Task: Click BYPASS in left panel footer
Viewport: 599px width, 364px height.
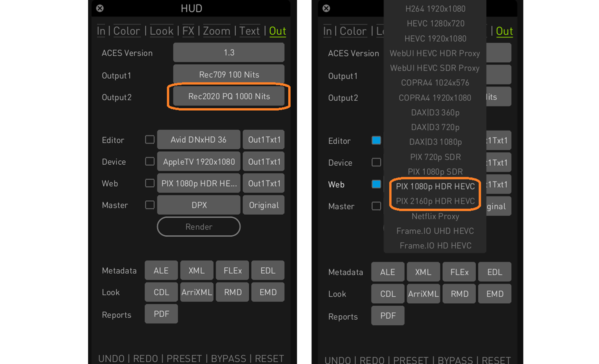Action: 228,358
